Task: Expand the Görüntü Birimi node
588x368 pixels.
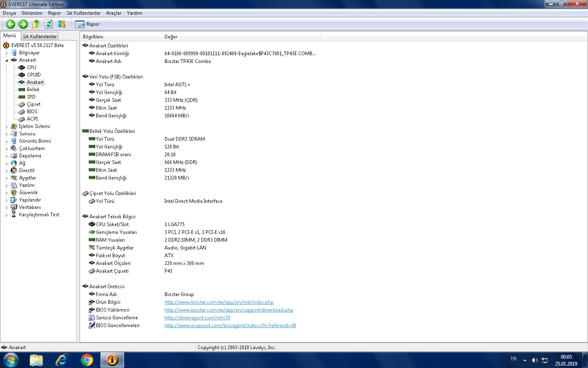Action: [7, 141]
